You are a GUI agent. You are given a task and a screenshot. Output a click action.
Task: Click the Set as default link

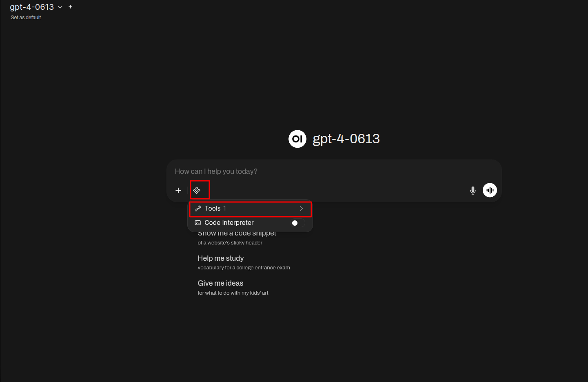[x=26, y=18]
